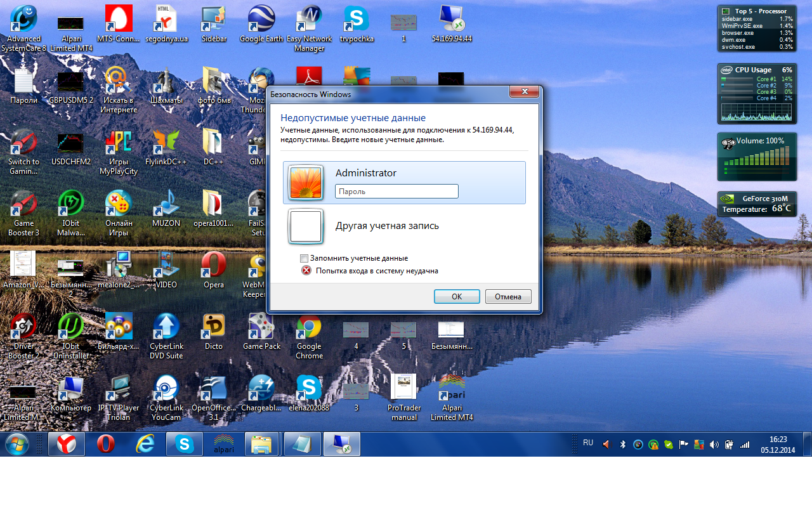This screenshot has height=515, width=812.
Task: Open the VIDEO desktop shortcut
Action: [x=166, y=270]
